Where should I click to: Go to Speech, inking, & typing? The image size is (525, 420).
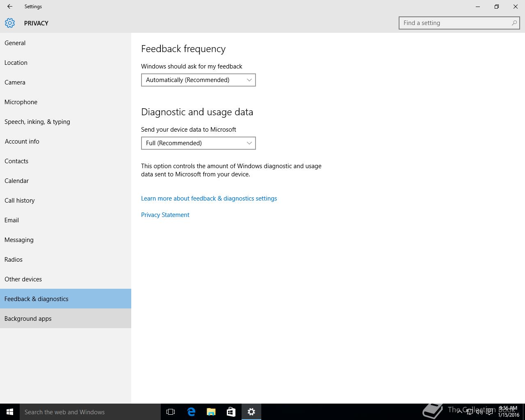pos(66,121)
